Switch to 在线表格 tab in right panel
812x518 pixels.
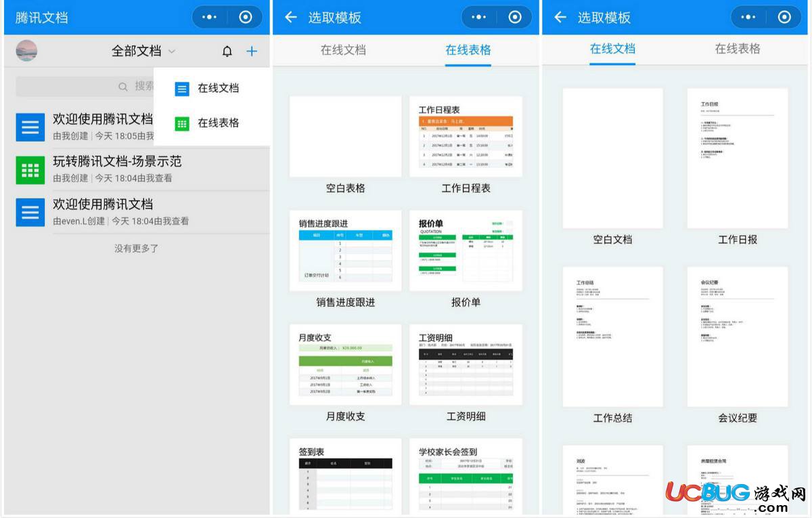(x=738, y=49)
